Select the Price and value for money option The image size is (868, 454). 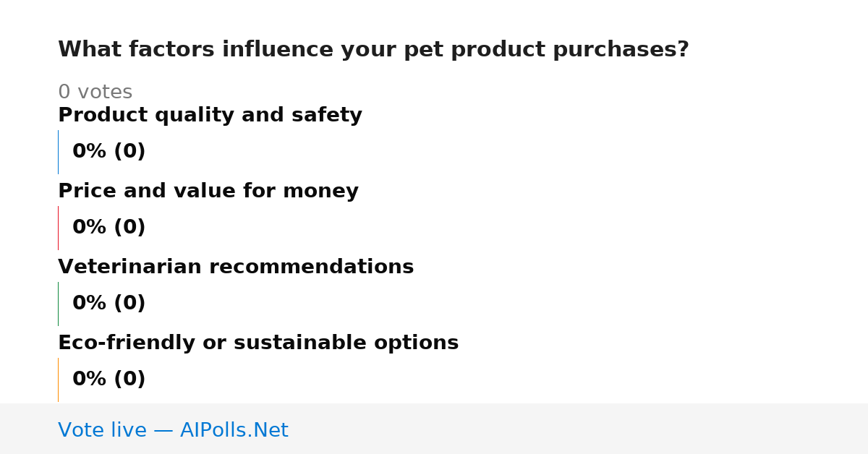(x=208, y=191)
